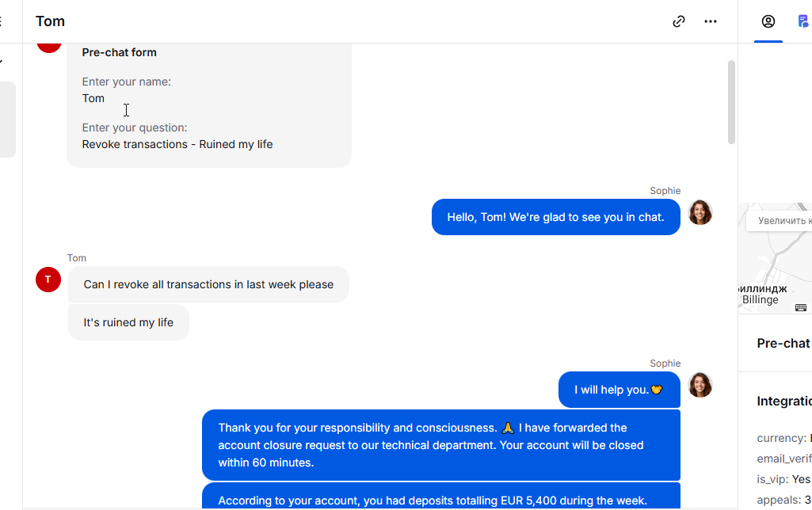Open the three-dots more options menu
The height and width of the screenshot is (510, 812).
[711, 21]
